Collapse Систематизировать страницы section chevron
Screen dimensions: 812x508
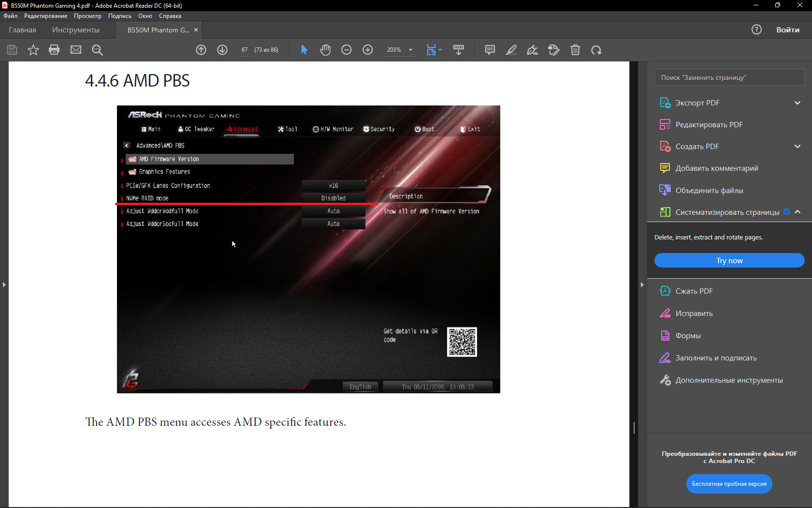pyautogui.click(x=797, y=212)
